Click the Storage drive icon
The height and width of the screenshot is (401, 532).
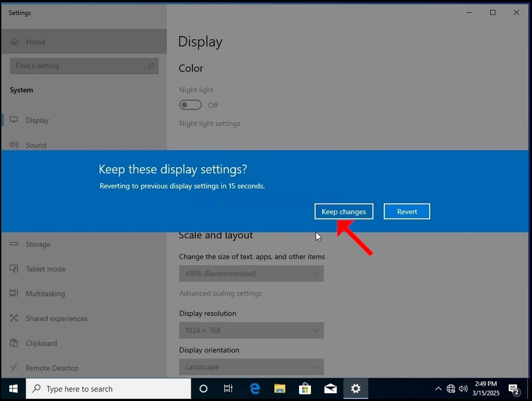click(x=14, y=244)
